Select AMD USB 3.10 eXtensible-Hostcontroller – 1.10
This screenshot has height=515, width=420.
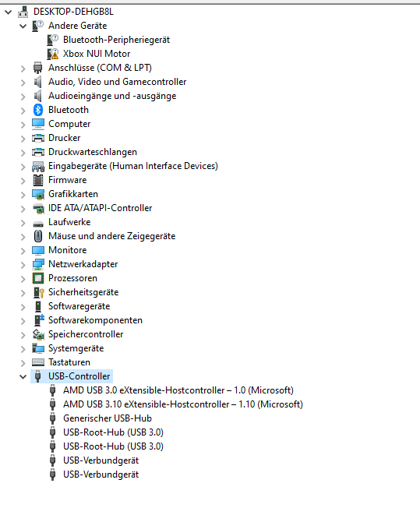click(x=183, y=404)
